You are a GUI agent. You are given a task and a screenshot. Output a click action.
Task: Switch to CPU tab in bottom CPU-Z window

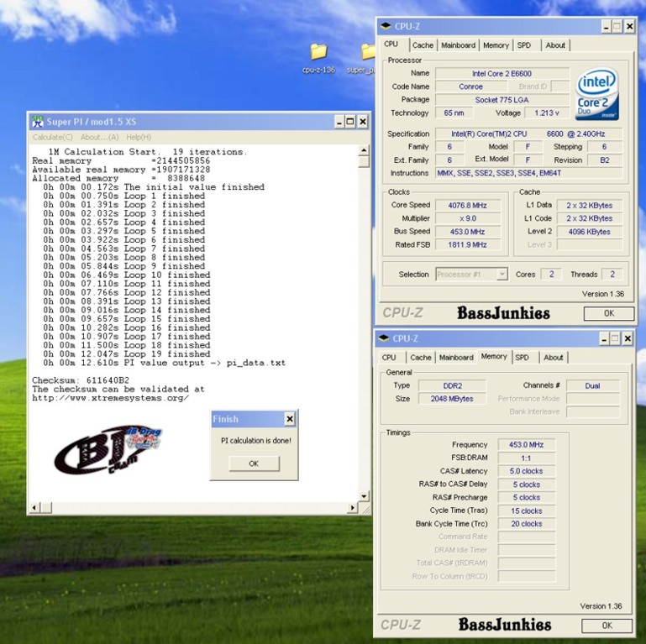(x=389, y=358)
